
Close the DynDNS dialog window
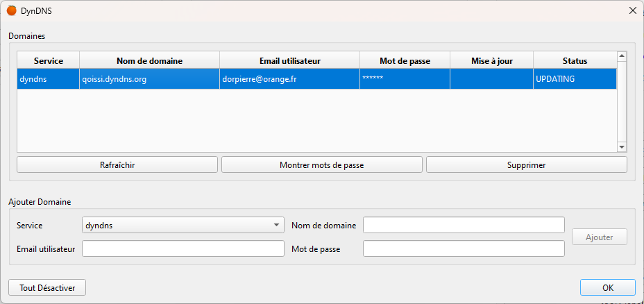coord(633,10)
